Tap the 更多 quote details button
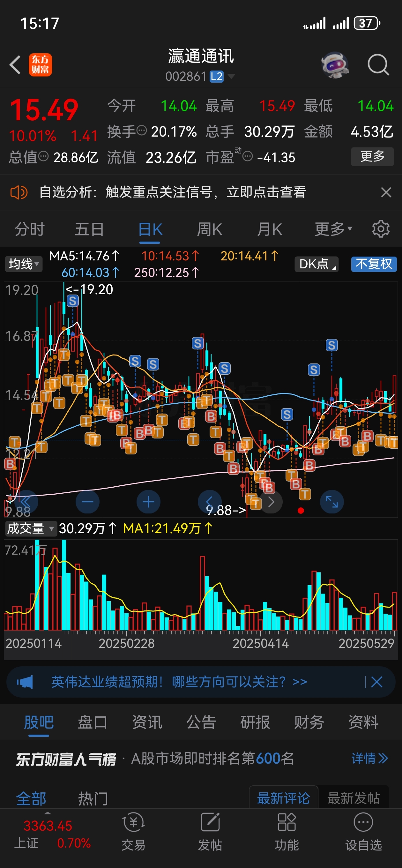Screen dimensions: 402x868 coord(372,156)
